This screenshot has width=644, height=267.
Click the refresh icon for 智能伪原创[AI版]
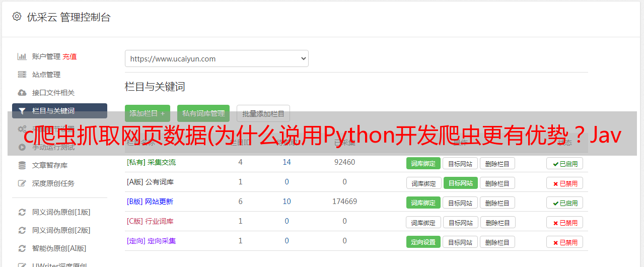(22, 248)
